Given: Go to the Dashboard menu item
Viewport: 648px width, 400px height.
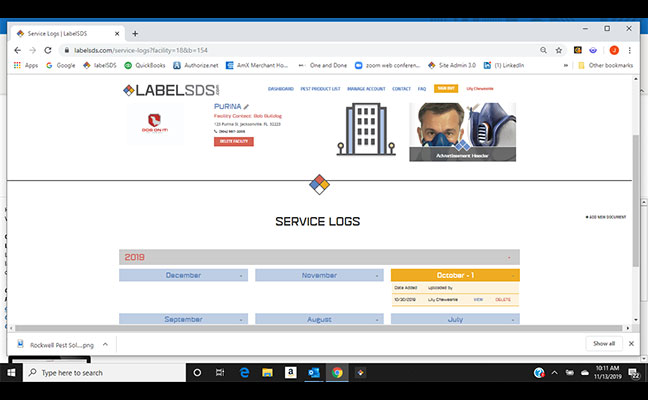Looking at the screenshot, I should pyautogui.click(x=281, y=89).
